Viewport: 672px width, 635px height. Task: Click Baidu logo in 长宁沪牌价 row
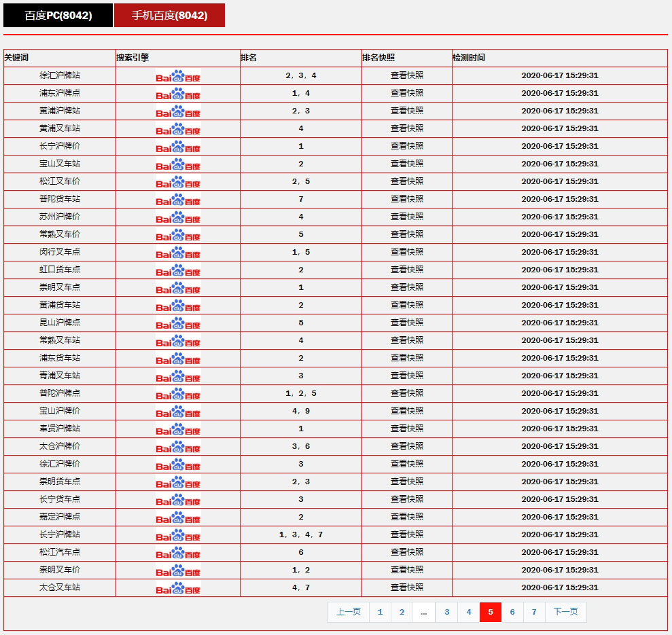click(178, 147)
